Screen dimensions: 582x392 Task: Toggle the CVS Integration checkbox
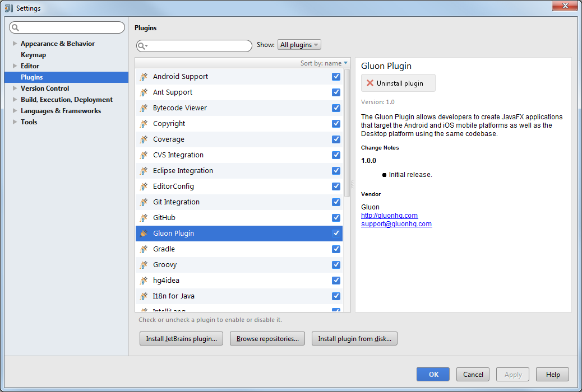[x=336, y=155]
